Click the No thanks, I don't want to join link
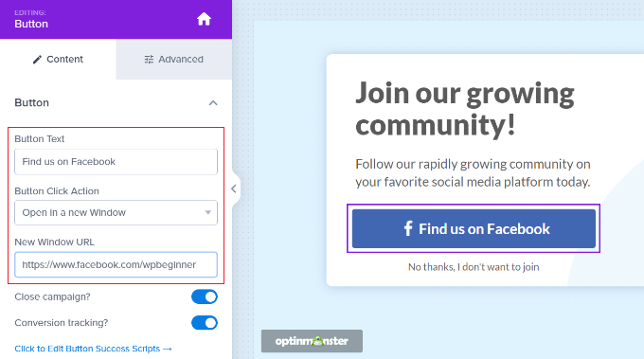644x359 pixels. coord(474,267)
